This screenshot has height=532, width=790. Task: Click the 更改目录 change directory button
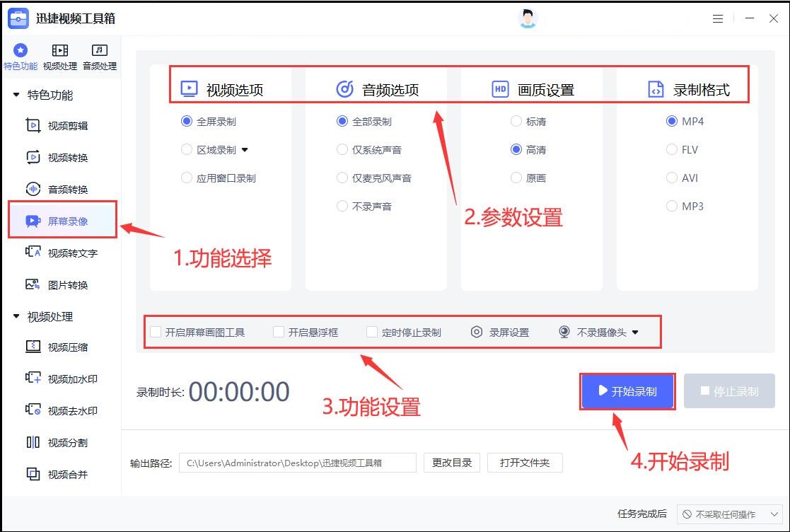452,463
